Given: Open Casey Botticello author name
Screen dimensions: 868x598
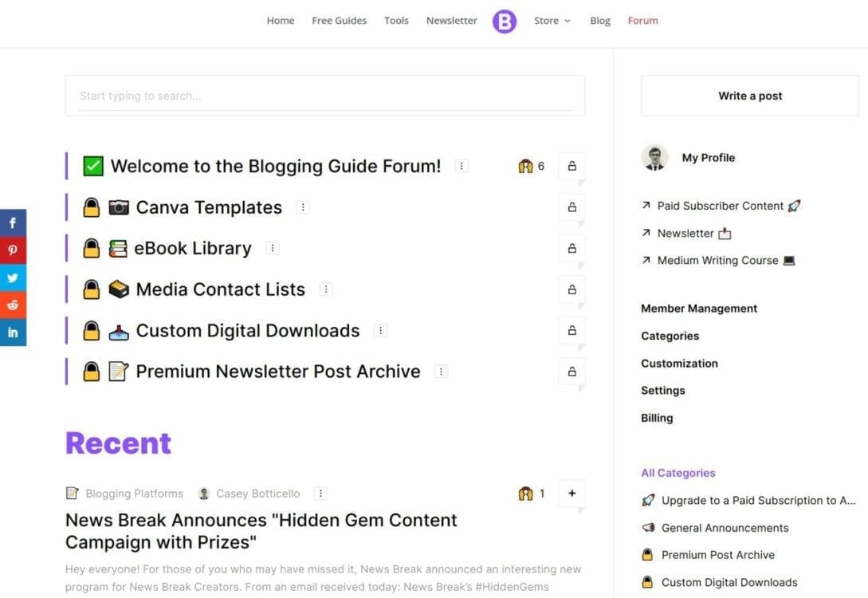Looking at the screenshot, I should tap(258, 494).
